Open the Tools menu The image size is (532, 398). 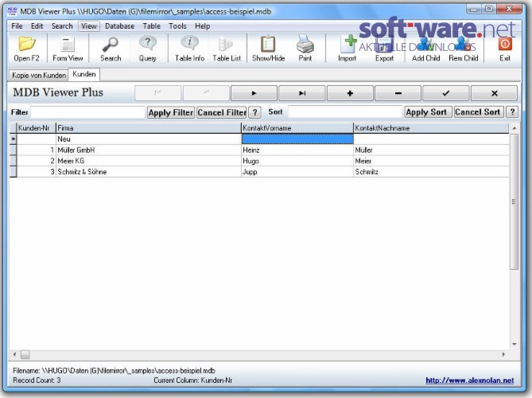pyautogui.click(x=177, y=26)
